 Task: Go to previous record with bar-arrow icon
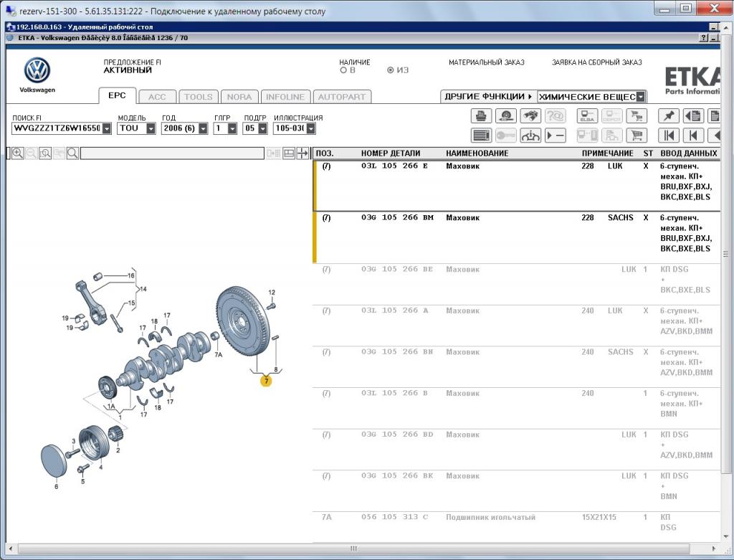tap(693, 136)
